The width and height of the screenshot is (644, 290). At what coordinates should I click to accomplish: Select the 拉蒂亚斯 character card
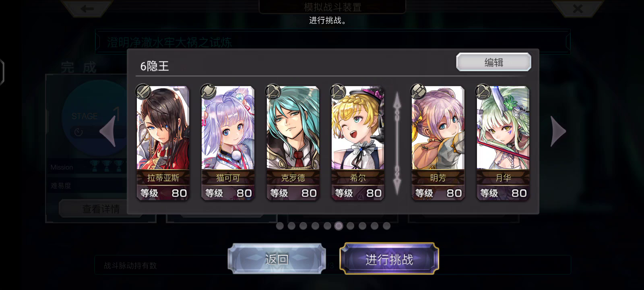click(163, 143)
